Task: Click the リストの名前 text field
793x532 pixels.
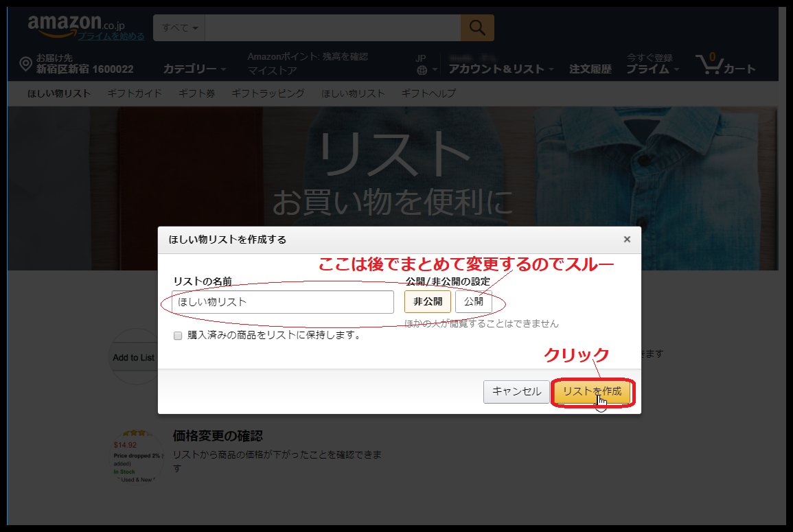Action: (283, 302)
